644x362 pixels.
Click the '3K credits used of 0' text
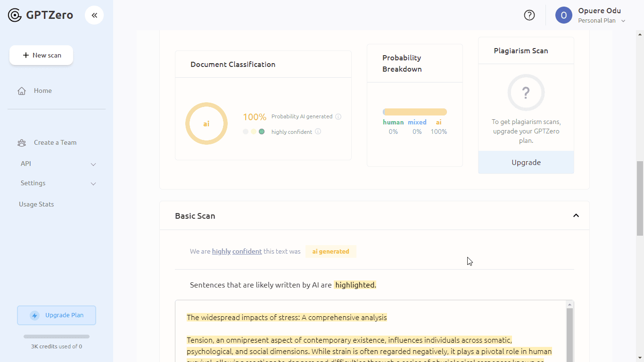[x=57, y=346]
